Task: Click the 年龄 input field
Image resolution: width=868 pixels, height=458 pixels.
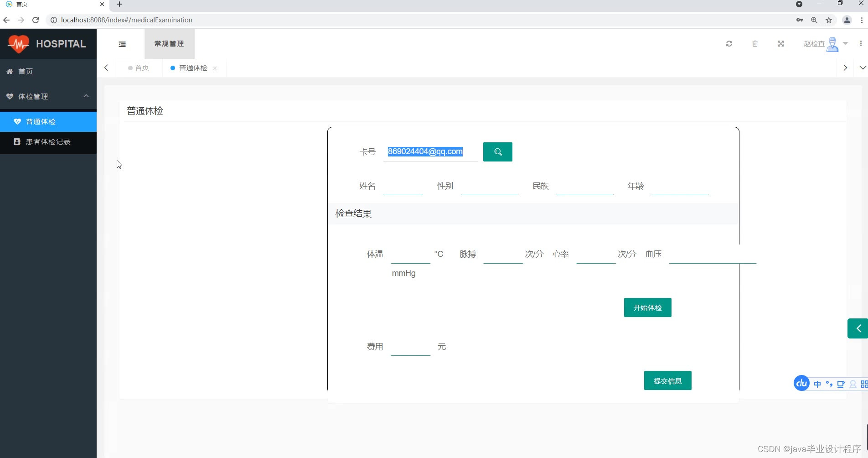Action: (680, 186)
